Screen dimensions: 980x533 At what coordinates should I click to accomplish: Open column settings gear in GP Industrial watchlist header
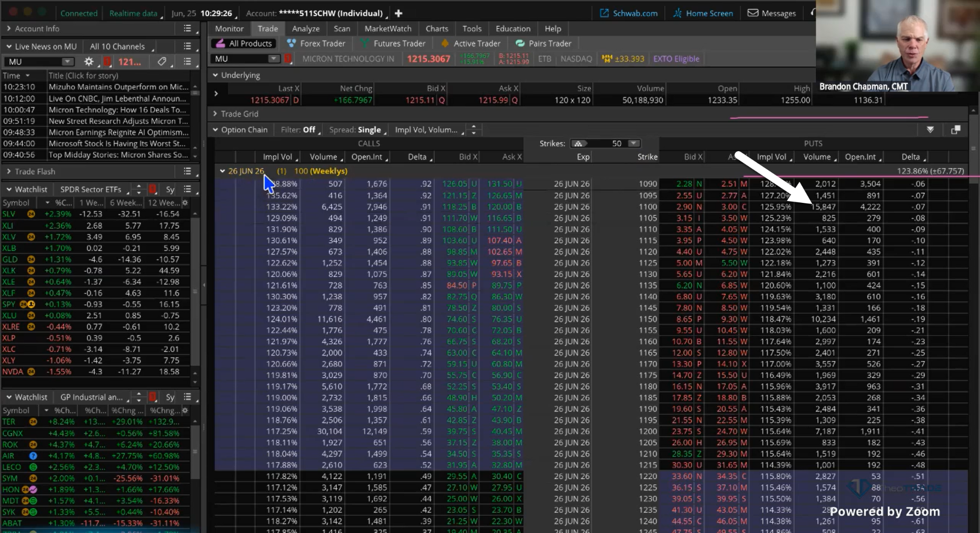tap(185, 411)
